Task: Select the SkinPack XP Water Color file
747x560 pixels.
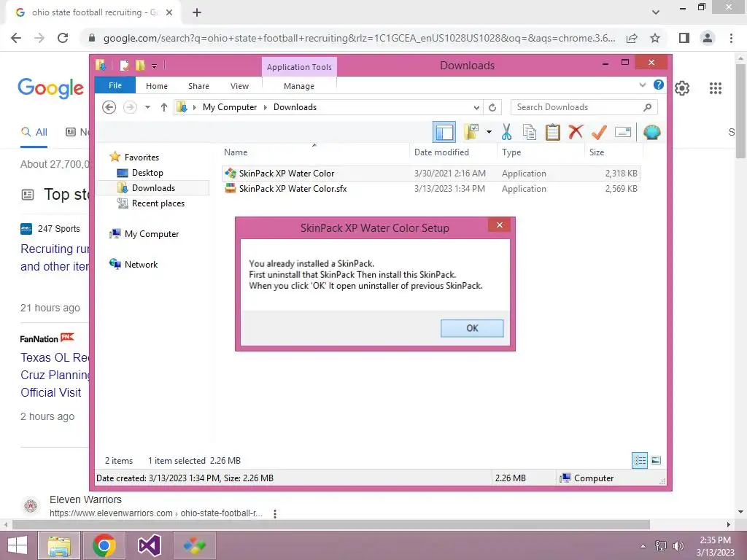Action: point(430,174)
